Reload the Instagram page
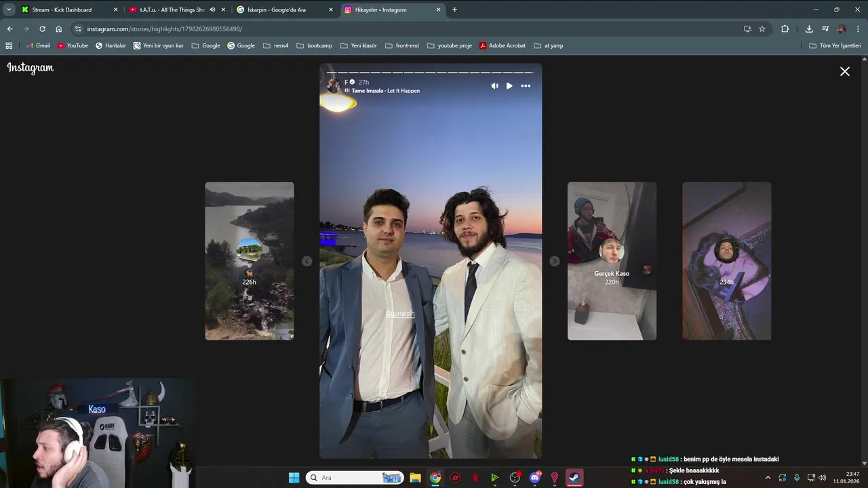This screenshot has height=488, width=868. [42, 29]
